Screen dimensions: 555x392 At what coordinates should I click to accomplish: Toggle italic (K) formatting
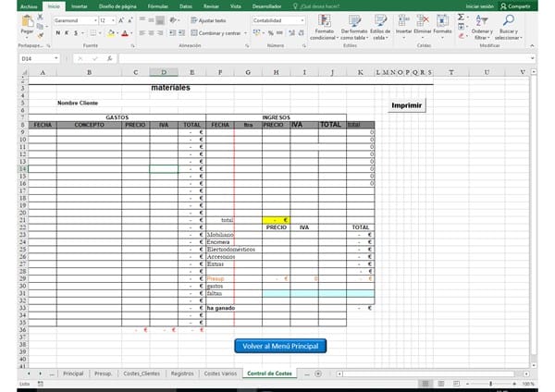click(x=67, y=33)
